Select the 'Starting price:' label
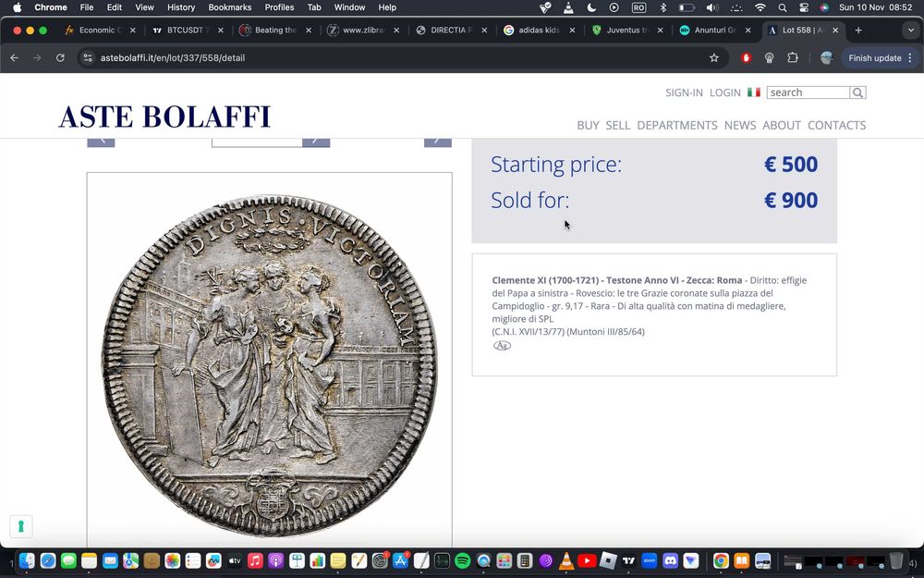 point(555,165)
